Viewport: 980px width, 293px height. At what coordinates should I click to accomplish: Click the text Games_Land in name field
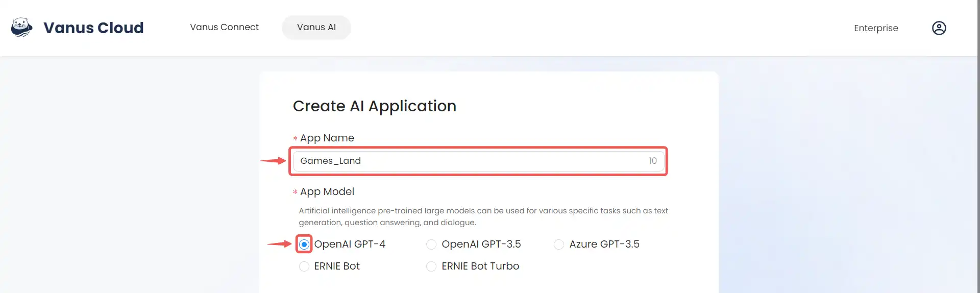[x=330, y=161]
